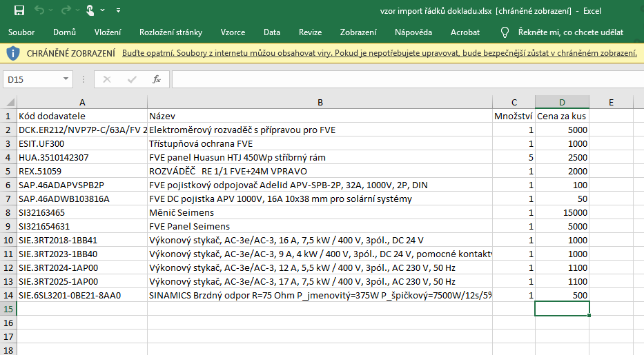Click cell 'Elektroměrový rozvaděč s přípravou pro FVE'
The width and height of the screenshot is (644, 355).
[320, 130]
